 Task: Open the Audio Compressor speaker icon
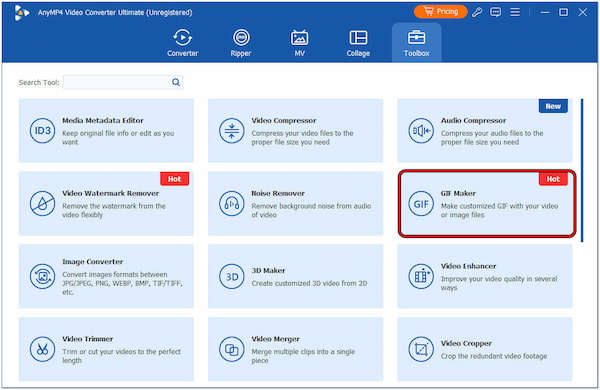tap(421, 131)
